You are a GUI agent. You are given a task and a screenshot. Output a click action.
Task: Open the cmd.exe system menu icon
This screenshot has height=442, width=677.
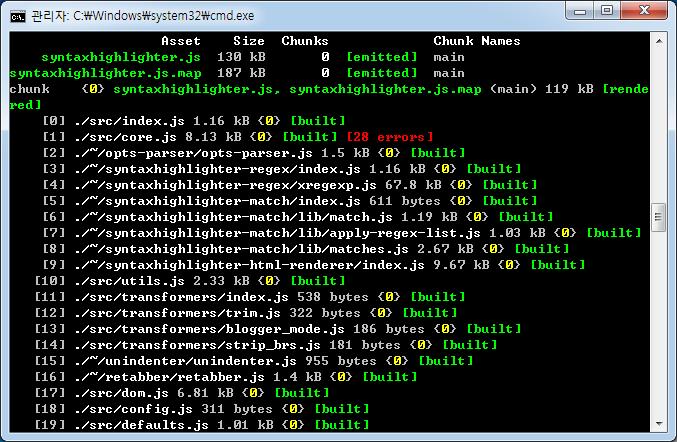(18, 16)
